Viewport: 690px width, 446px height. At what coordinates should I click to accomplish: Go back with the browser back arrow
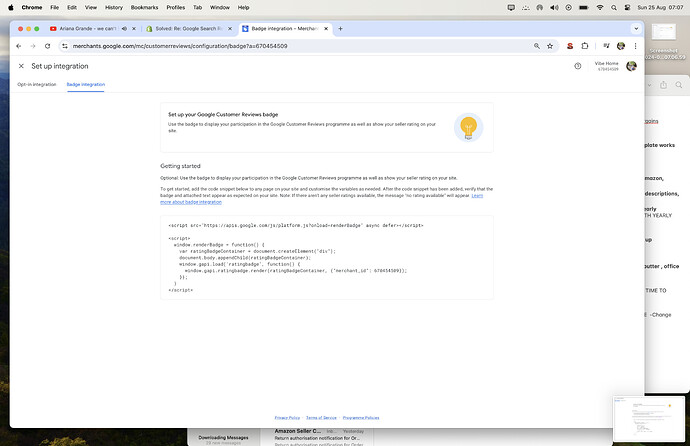(x=18, y=46)
